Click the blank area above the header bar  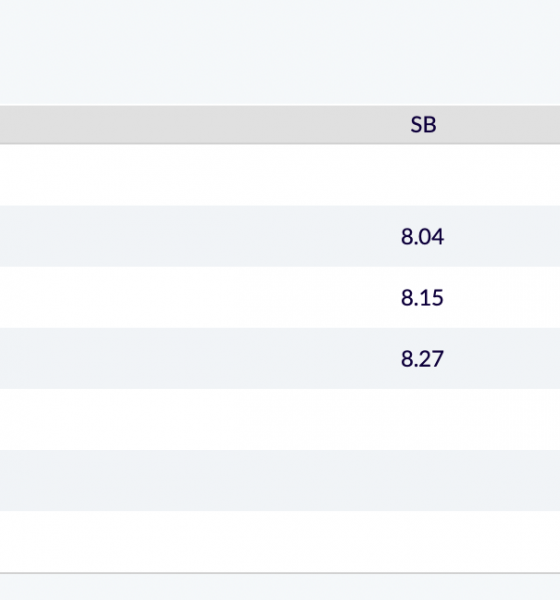(x=280, y=53)
